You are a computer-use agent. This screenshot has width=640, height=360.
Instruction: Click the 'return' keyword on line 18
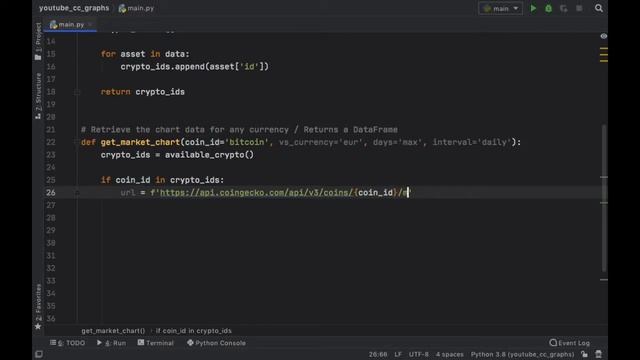point(116,92)
